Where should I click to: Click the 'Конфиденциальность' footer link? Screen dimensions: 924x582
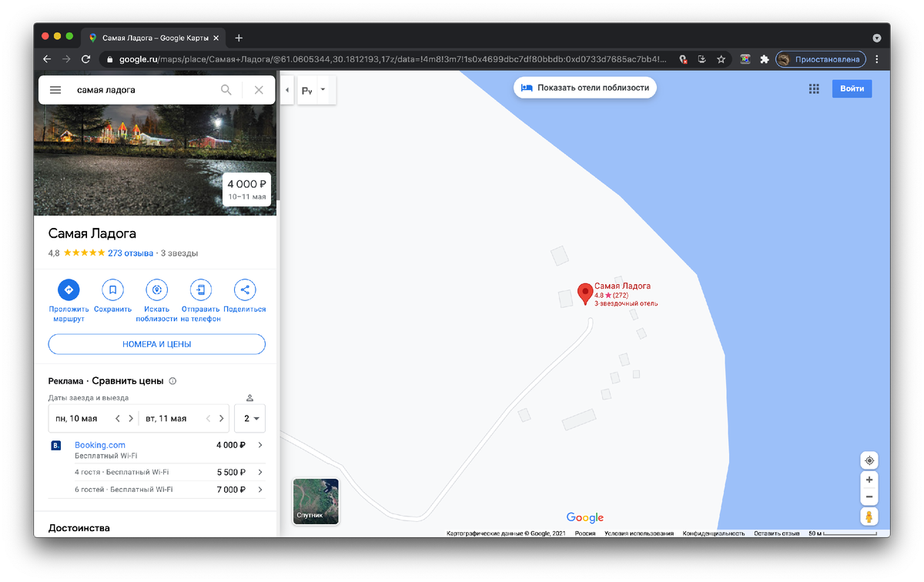pos(714,533)
